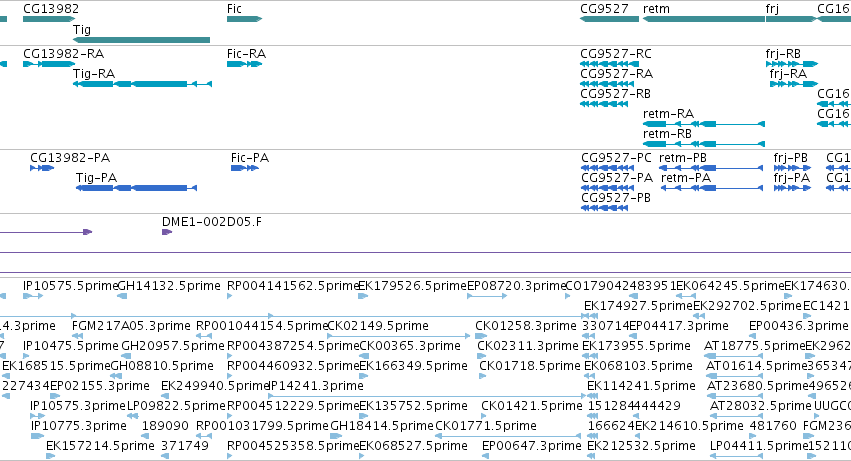Screen dimensions: 851x461
Task: Open the Fic-RA transcript
Action: [244, 64]
